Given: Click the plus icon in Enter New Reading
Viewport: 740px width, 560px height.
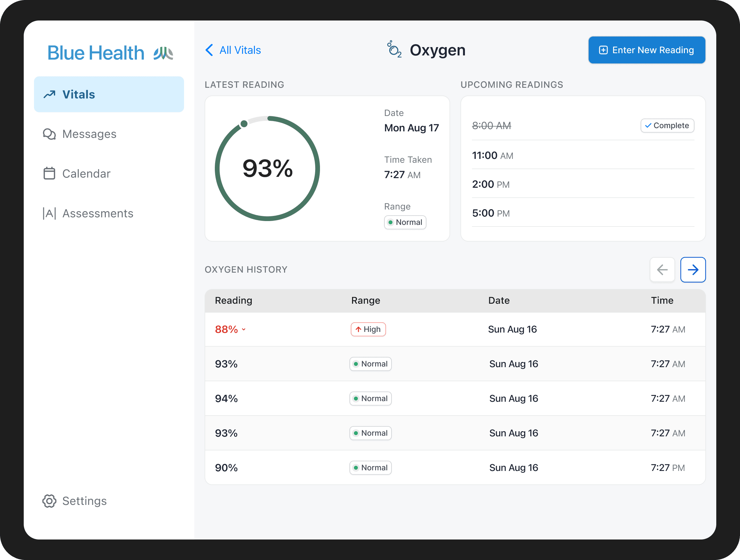Looking at the screenshot, I should click(603, 50).
